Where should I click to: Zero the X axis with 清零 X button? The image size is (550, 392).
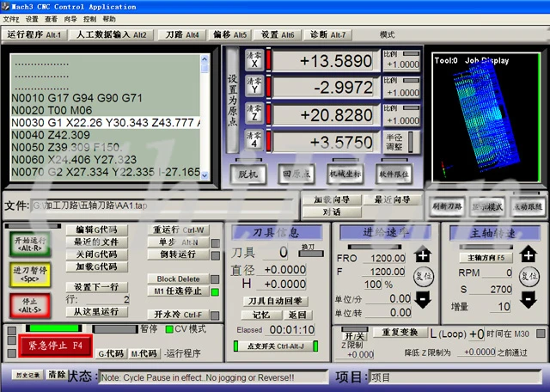254,60
